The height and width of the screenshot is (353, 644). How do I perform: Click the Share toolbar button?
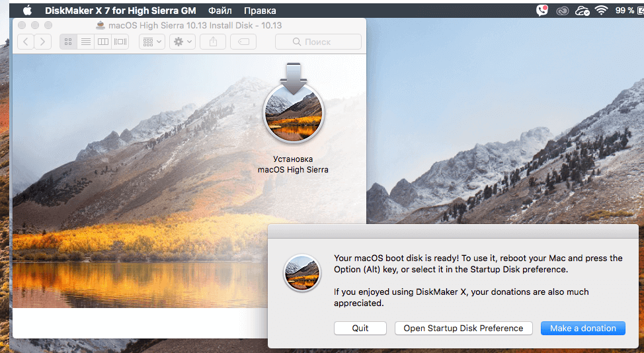[x=213, y=42]
